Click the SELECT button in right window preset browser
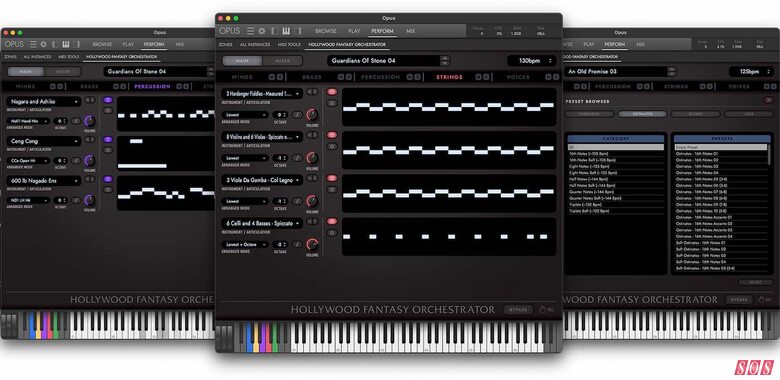This screenshot has width=780, height=380. click(x=755, y=283)
